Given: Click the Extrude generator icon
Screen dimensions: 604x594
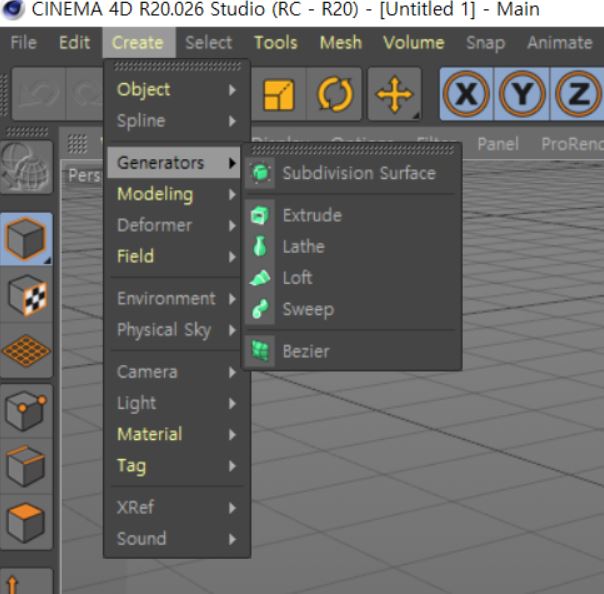Looking at the screenshot, I should (260, 215).
